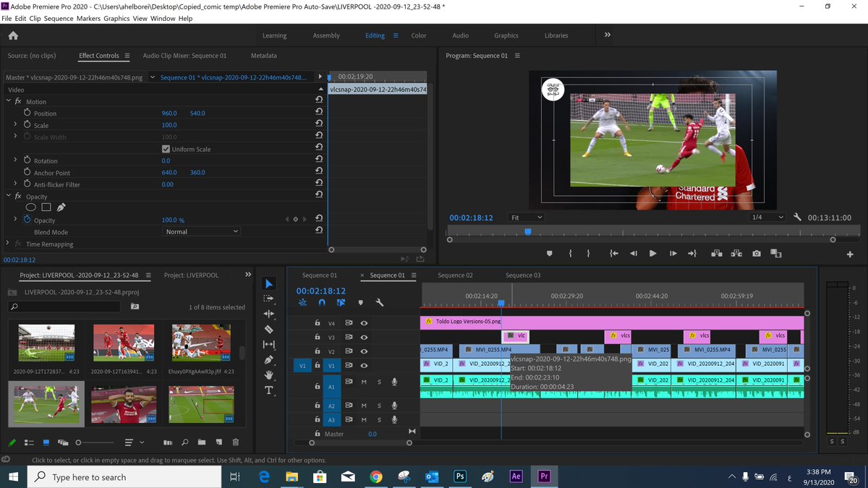Select Toldo Logo Versions-05.png clip
This screenshot has width=868, height=488.
[612, 322]
